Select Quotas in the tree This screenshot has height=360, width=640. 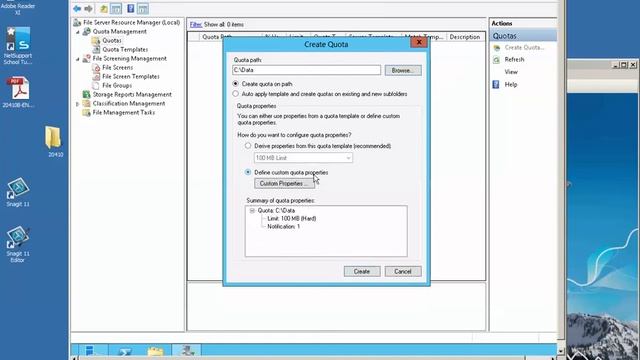click(112, 40)
